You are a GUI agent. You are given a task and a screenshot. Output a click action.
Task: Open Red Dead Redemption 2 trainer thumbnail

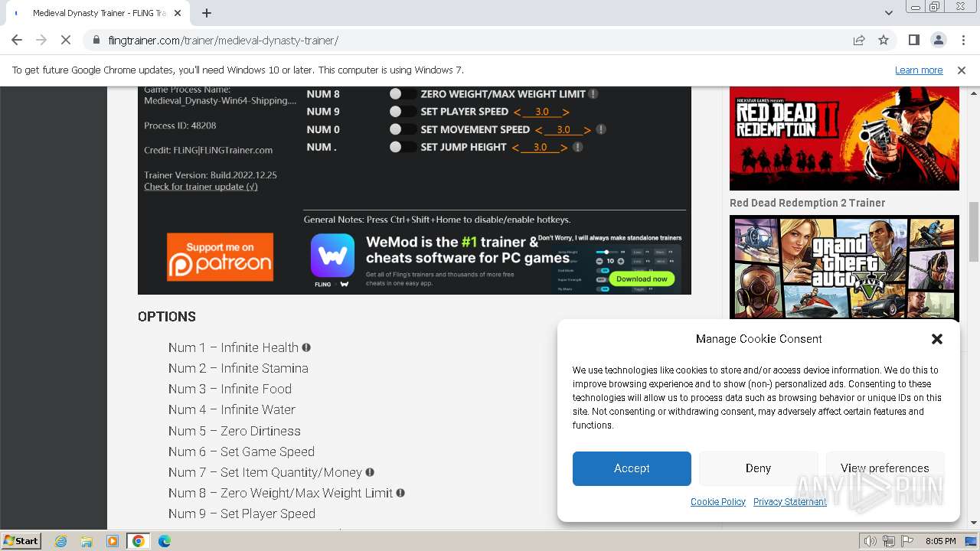[x=844, y=139]
